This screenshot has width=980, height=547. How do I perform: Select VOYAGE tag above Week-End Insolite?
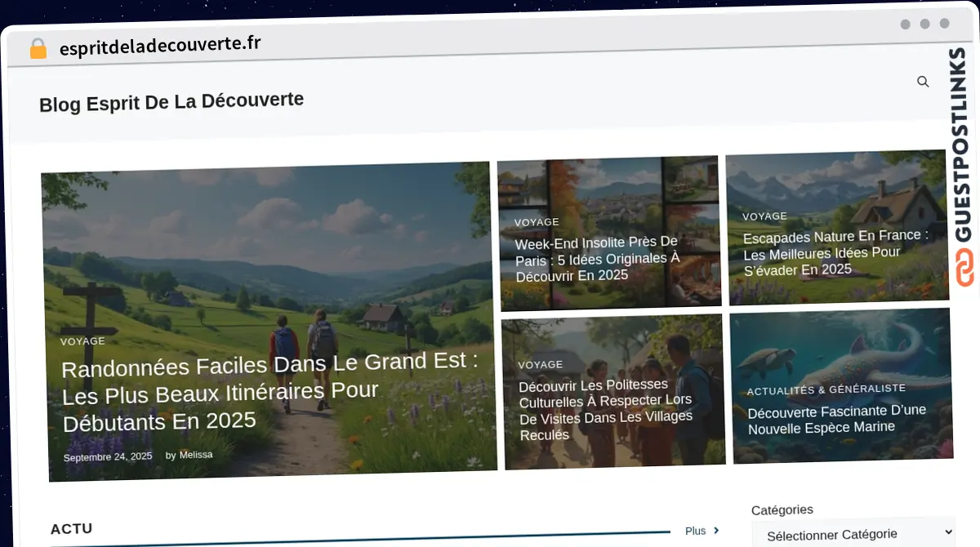tap(537, 222)
